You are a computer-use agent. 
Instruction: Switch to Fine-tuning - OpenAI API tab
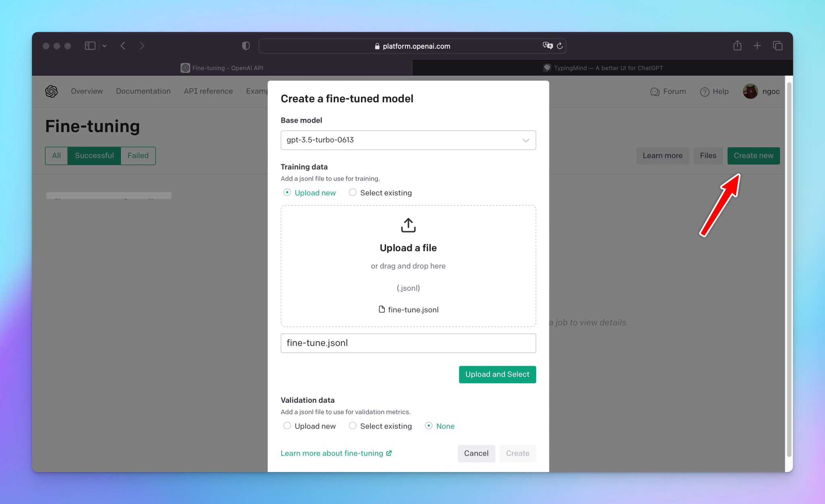(x=222, y=68)
